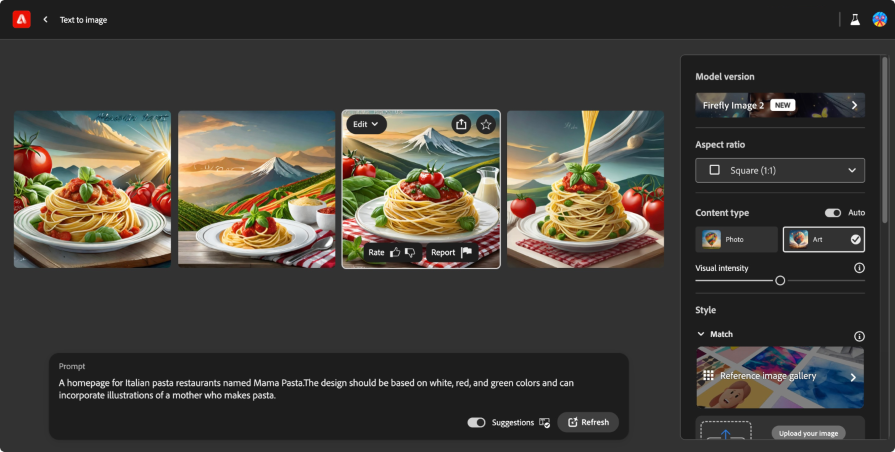Share the selected pasta image
The height and width of the screenshot is (452, 895).
pos(461,124)
